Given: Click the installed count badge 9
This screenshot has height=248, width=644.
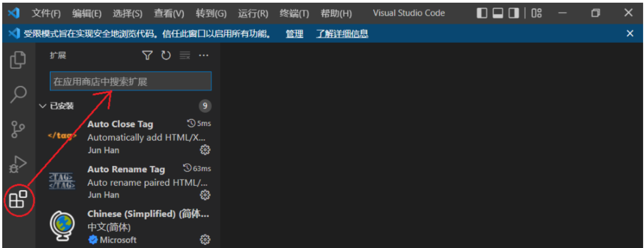Looking at the screenshot, I should [x=205, y=106].
